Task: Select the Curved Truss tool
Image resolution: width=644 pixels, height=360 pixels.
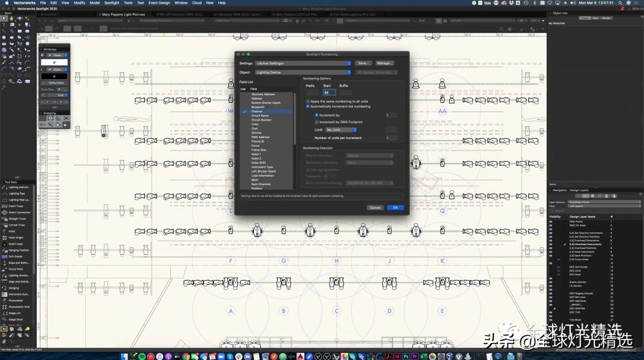Action: pyautogui.click(x=17, y=225)
